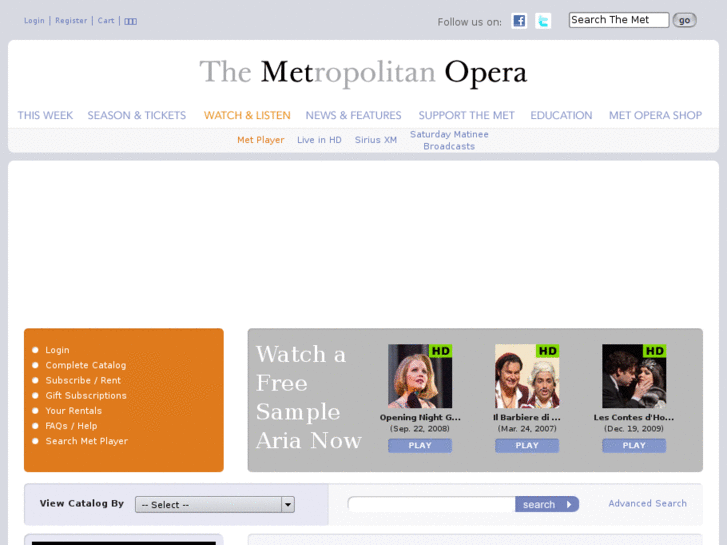
Task: Open Complete Catalog in orange sidebar
Action: tap(86, 365)
